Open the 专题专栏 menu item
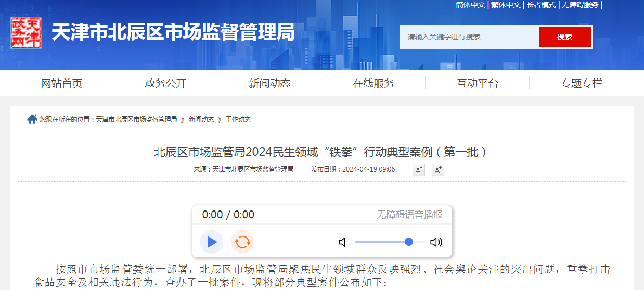 click(x=582, y=83)
